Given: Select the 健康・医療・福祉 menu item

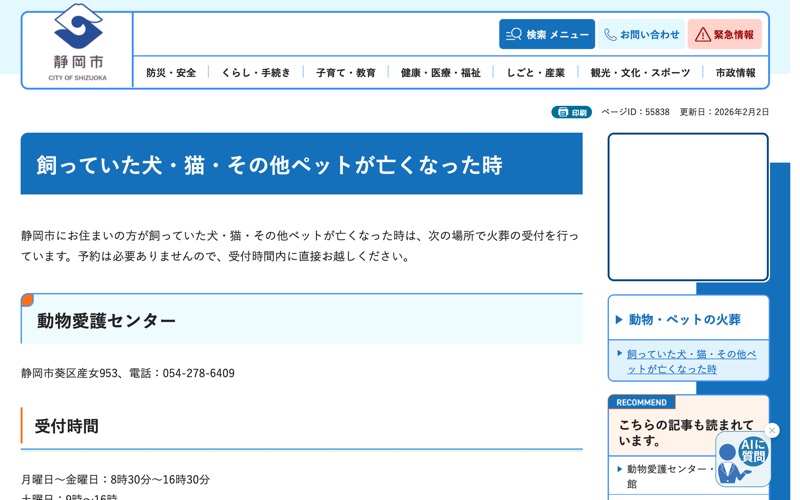Looking at the screenshot, I should click(441, 72).
